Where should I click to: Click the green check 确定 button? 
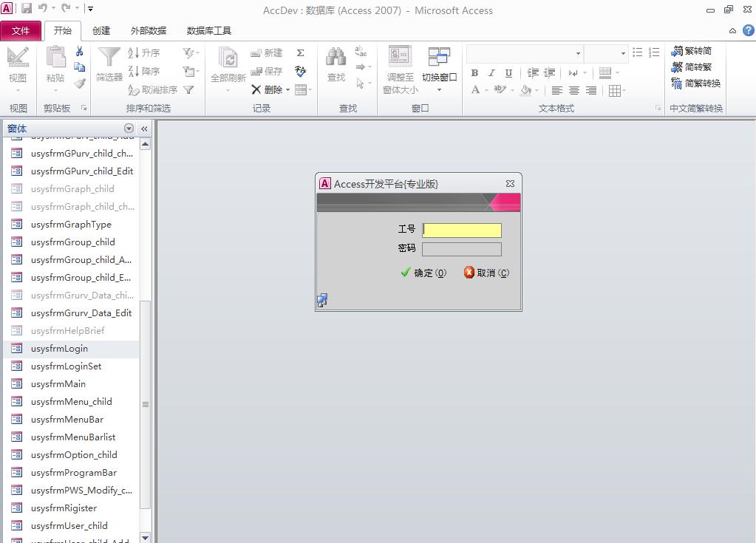pos(423,273)
